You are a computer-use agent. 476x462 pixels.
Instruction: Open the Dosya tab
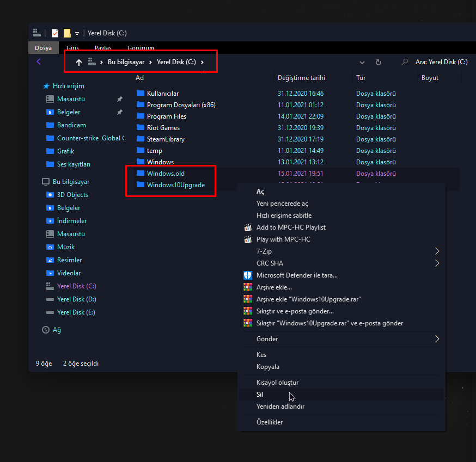(43, 48)
